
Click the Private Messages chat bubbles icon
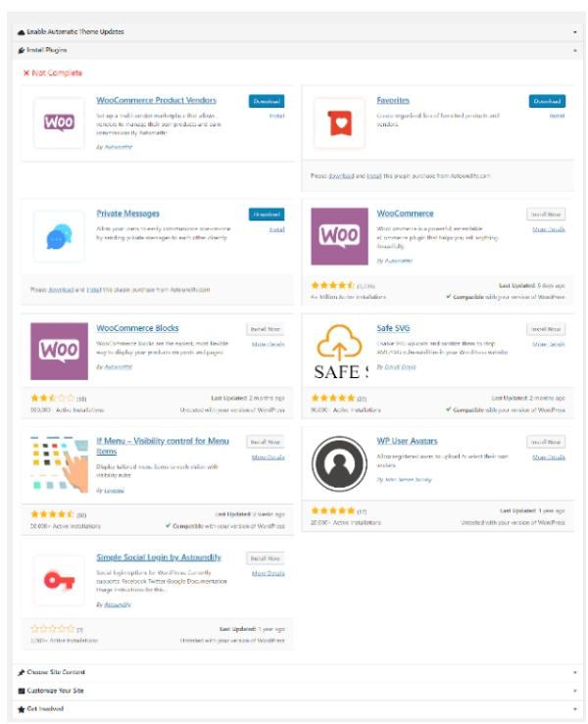tap(59, 236)
